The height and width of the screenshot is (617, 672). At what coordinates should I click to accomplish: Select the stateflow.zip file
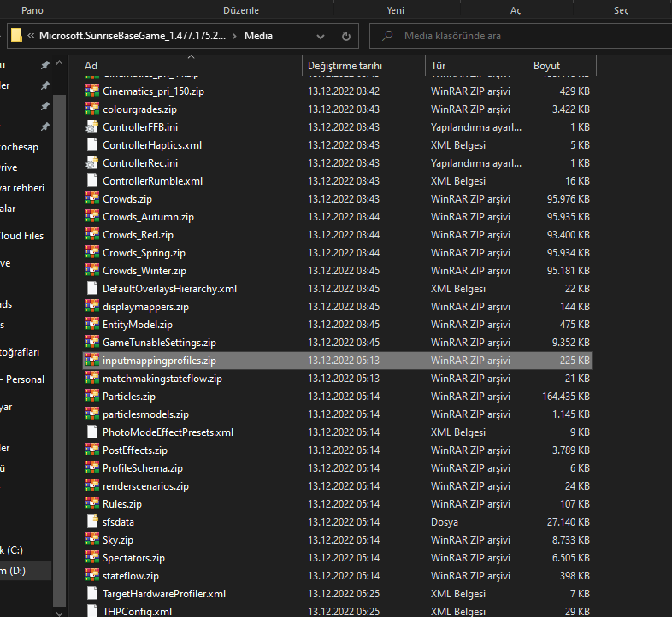coord(338,576)
